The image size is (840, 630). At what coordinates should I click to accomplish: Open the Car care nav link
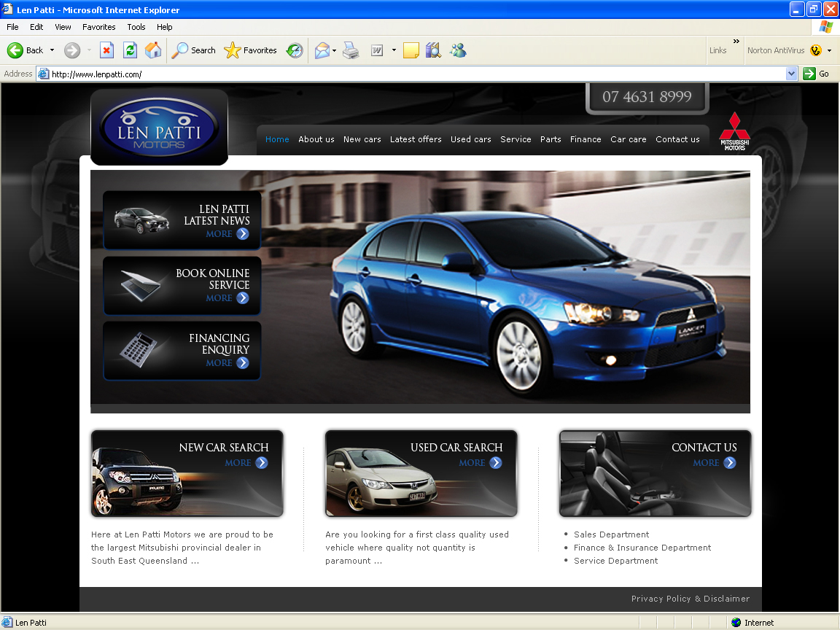pyautogui.click(x=629, y=139)
